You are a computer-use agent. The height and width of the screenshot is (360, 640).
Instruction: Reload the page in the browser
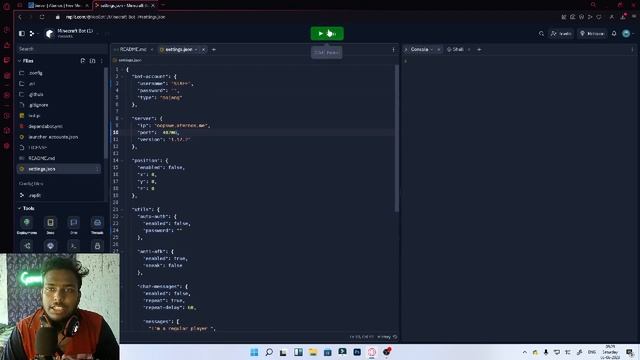[x=42, y=17]
